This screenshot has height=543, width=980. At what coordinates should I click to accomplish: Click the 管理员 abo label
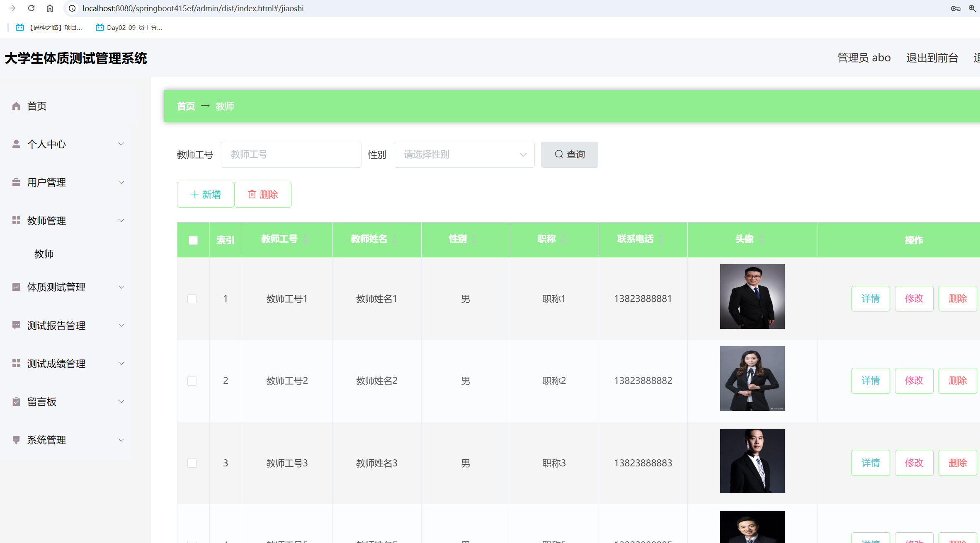(864, 58)
